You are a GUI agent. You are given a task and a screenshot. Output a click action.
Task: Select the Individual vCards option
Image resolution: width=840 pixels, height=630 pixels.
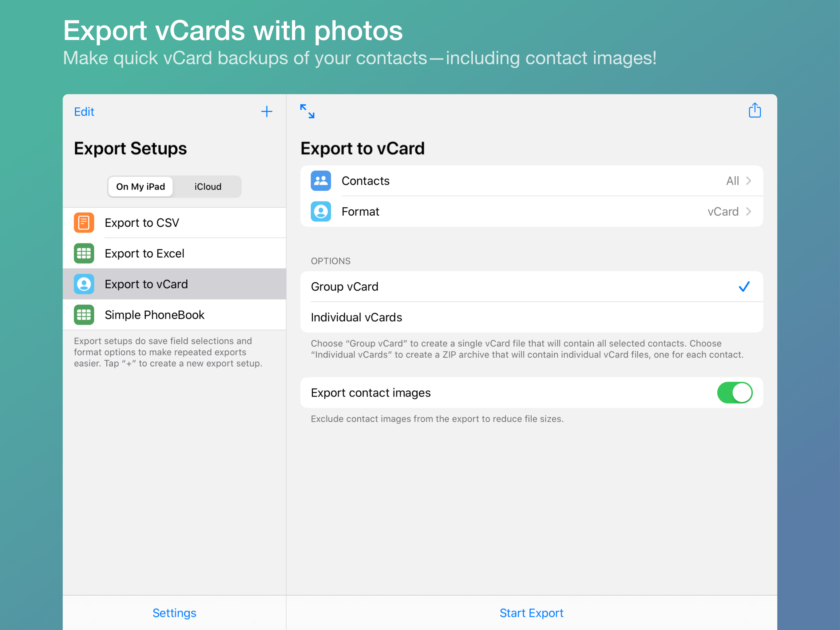coord(532,317)
